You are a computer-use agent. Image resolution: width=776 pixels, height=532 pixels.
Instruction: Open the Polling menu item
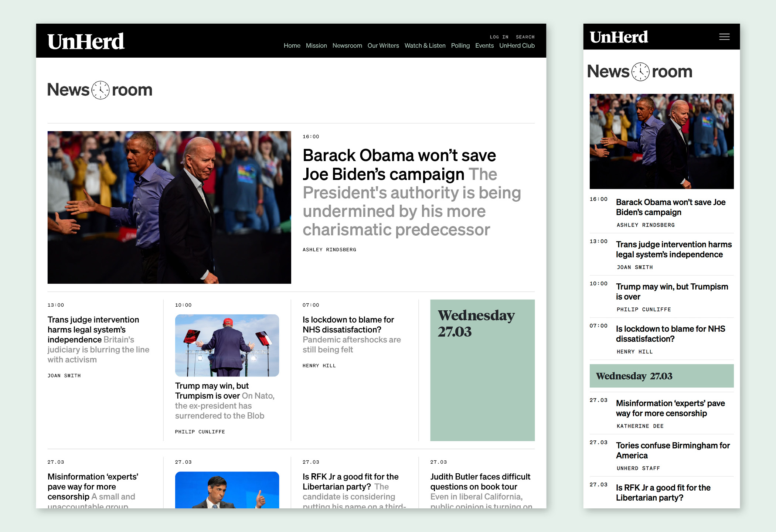point(460,45)
